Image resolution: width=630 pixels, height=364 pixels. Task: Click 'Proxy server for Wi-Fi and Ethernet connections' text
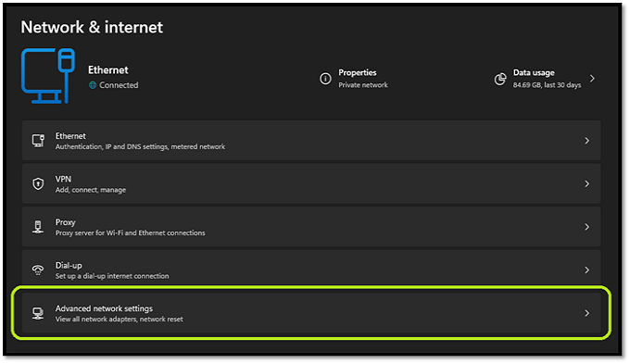click(131, 233)
